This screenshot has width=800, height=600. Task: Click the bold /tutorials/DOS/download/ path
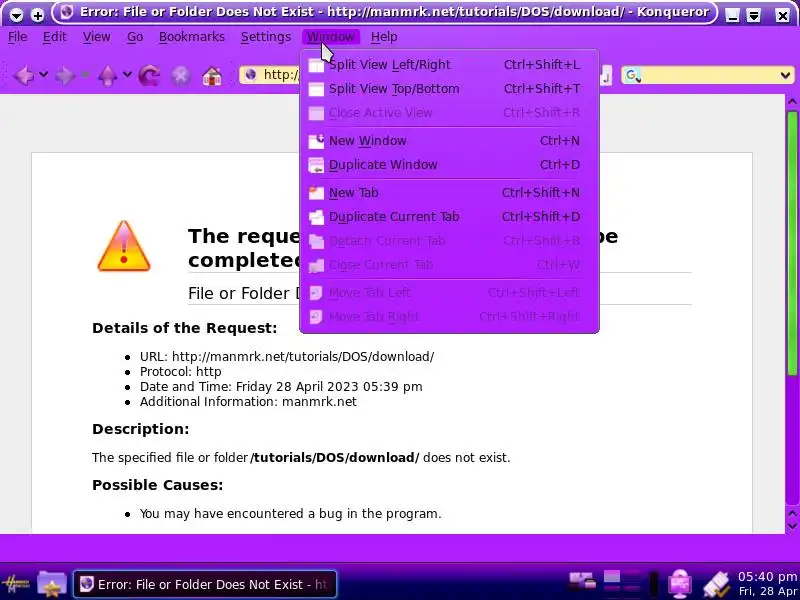335,458
